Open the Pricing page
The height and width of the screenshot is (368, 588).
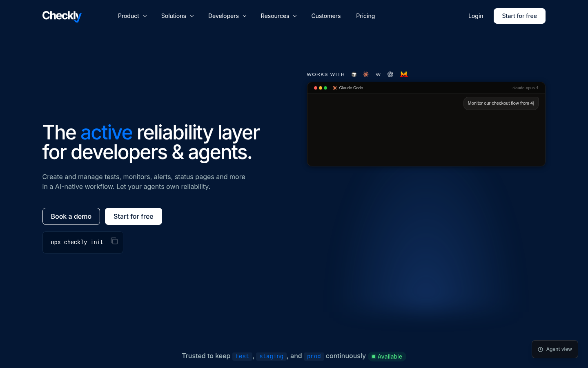(x=365, y=16)
